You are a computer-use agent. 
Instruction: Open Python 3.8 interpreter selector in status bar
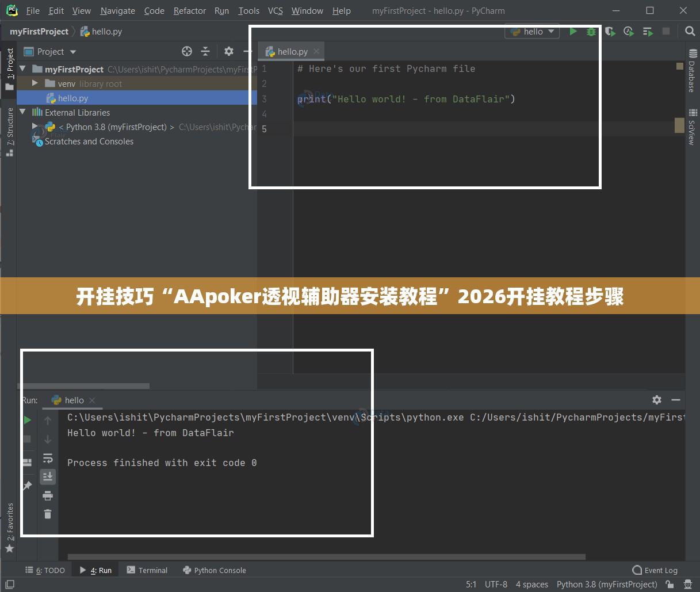click(607, 585)
